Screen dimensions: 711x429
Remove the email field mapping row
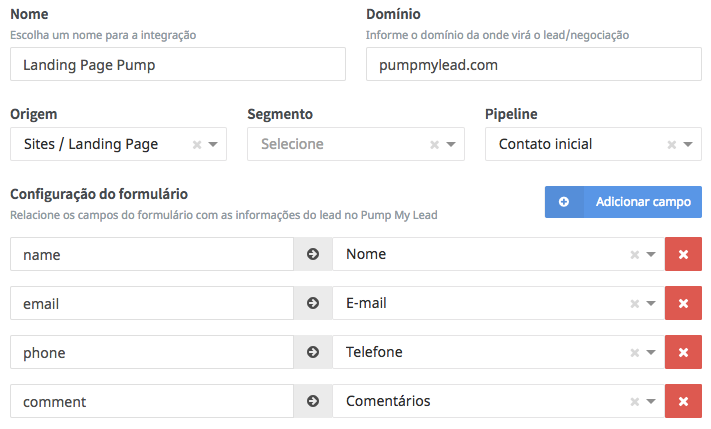pos(683,303)
